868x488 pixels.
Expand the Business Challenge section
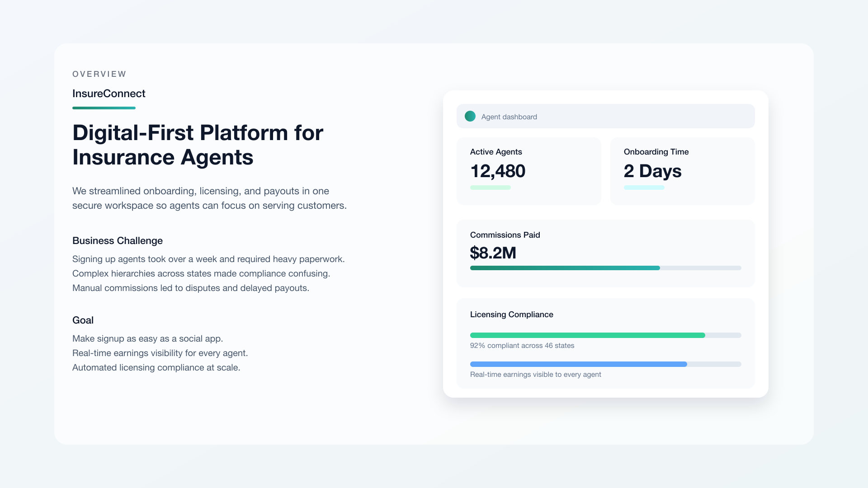tap(117, 241)
